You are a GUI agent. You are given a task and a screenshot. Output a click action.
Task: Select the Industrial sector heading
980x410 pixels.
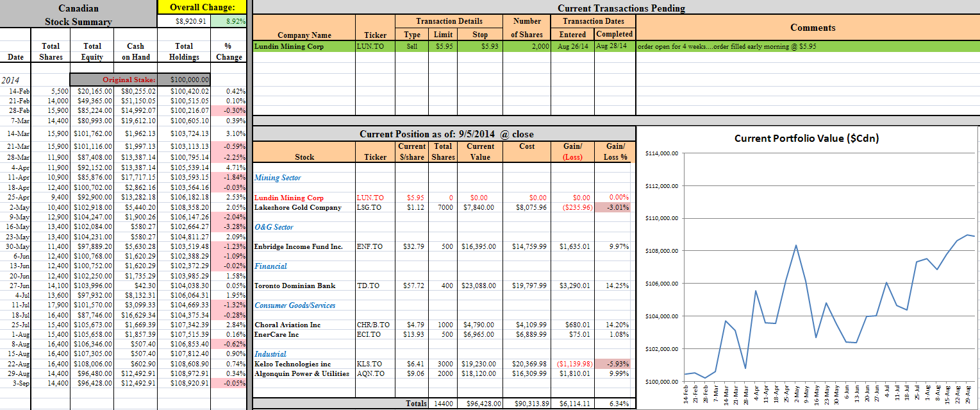pyautogui.click(x=270, y=354)
